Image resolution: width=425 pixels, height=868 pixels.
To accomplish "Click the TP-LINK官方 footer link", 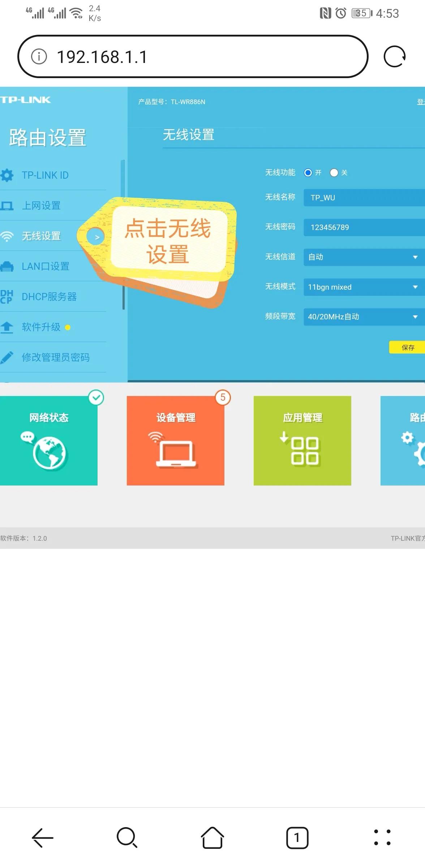I will (x=408, y=538).
